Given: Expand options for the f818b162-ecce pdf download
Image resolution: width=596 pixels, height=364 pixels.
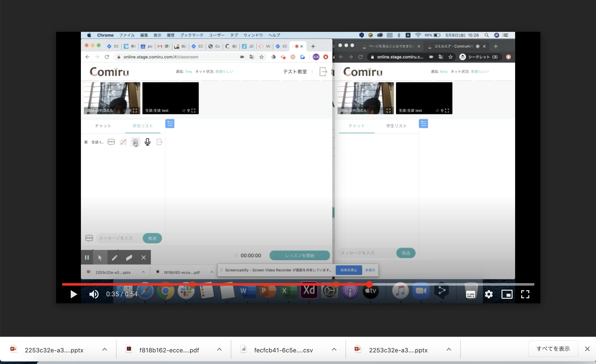Looking at the screenshot, I should pos(219,350).
